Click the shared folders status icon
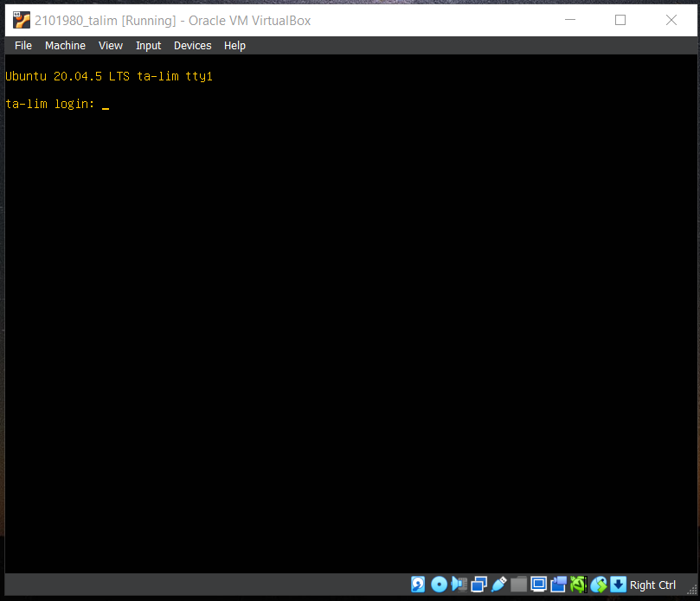 [518, 585]
